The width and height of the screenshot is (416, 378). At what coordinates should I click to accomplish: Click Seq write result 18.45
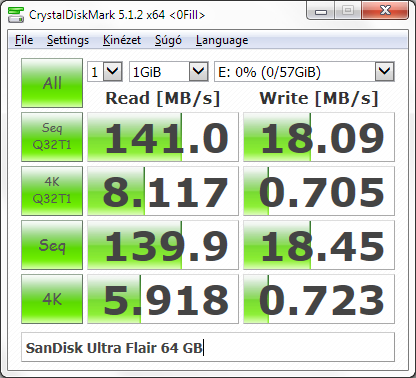coord(319,245)
